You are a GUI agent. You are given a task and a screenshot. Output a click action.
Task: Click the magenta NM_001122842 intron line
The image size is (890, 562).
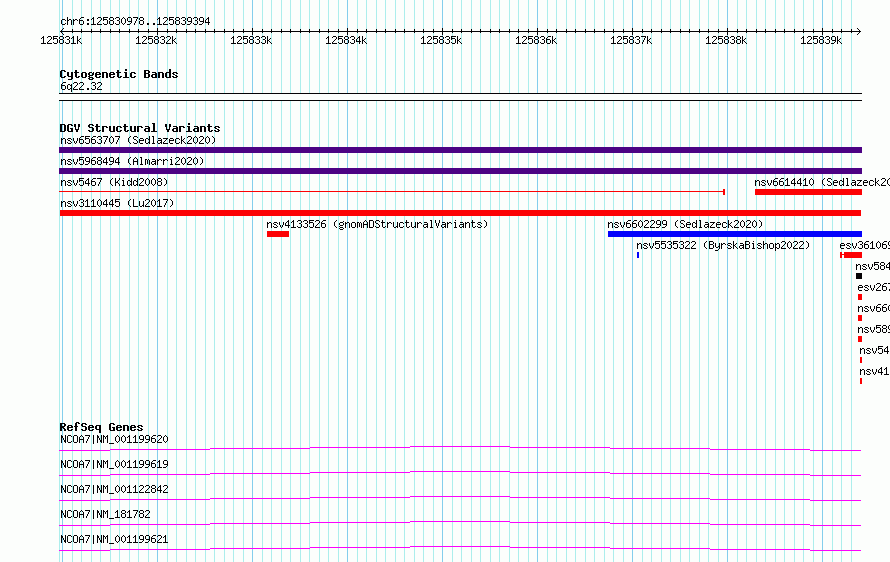[x=460, y=498]
